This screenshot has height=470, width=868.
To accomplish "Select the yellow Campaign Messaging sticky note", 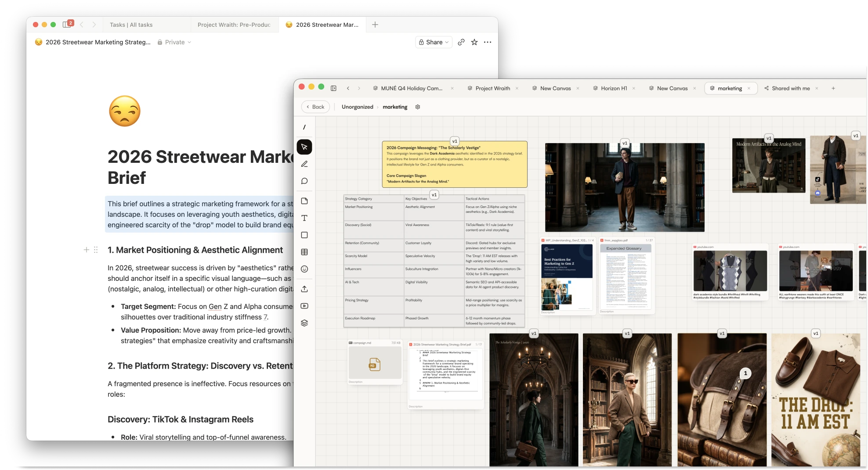I will (455, 165).
